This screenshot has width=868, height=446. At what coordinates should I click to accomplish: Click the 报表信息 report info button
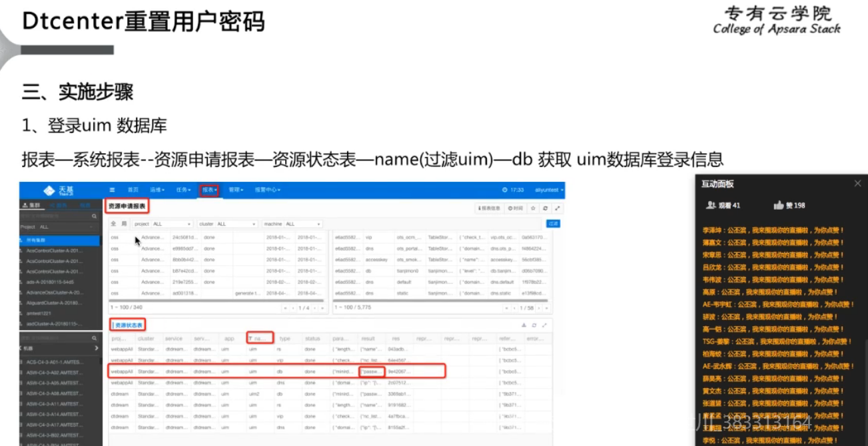click(x=490, y=208)
